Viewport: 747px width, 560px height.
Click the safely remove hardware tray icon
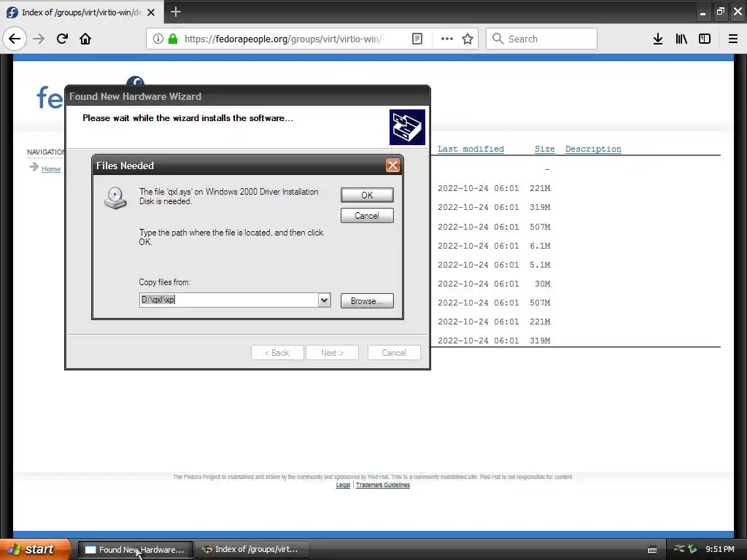(x=692, y=549)
